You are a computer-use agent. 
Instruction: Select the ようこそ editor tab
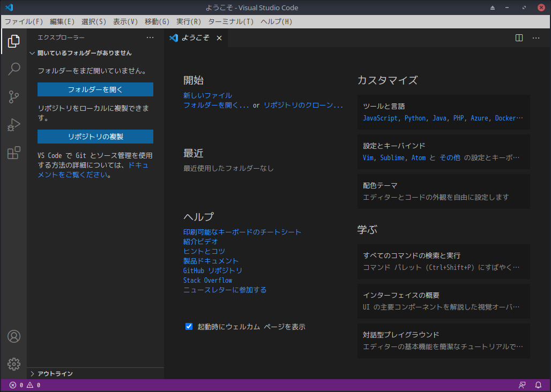pyautogui.click(x=196, y=38)
